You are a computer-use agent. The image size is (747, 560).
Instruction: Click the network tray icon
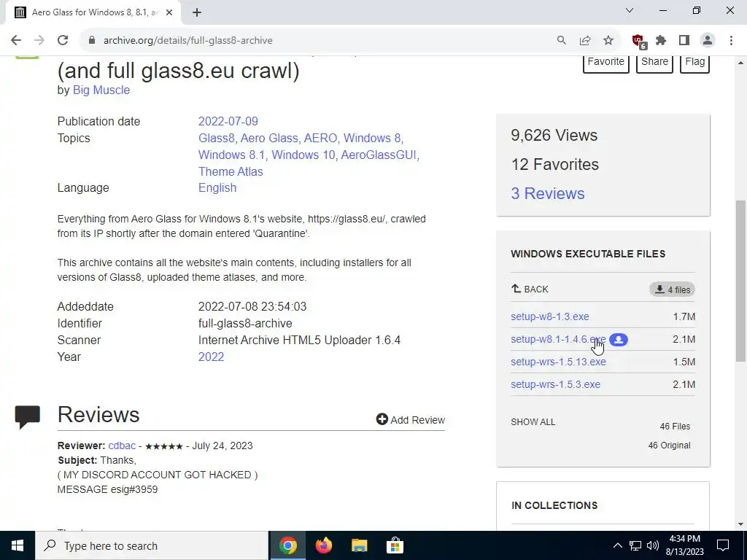click(635, 545)
